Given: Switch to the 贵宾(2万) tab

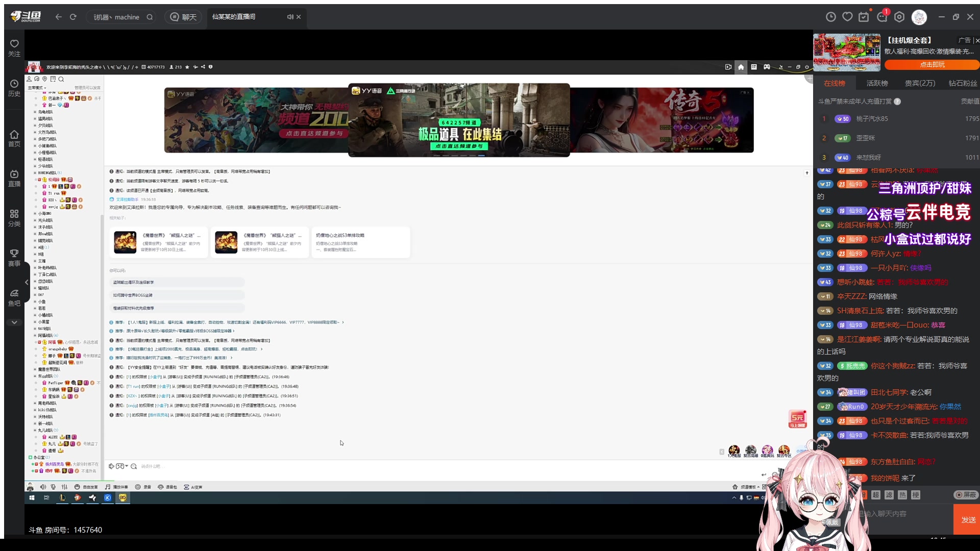Looking at the screenshot, I should [920, 83].
